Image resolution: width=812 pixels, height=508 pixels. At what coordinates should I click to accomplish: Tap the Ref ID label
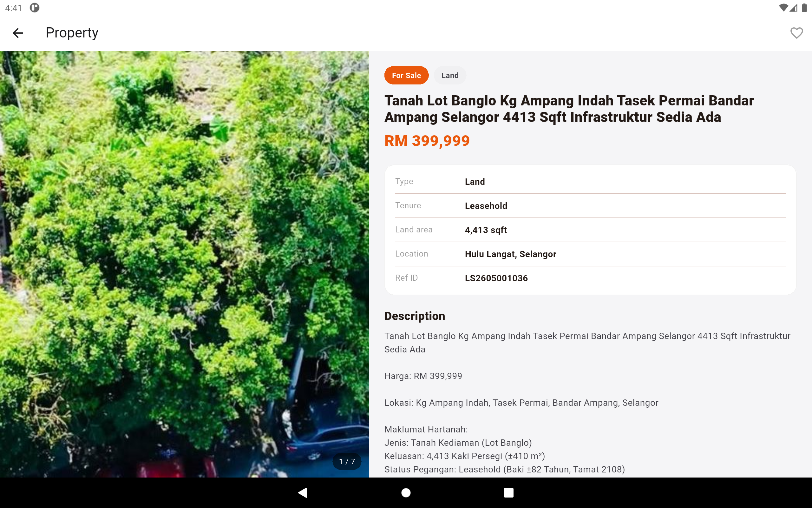tap(406, 278)
